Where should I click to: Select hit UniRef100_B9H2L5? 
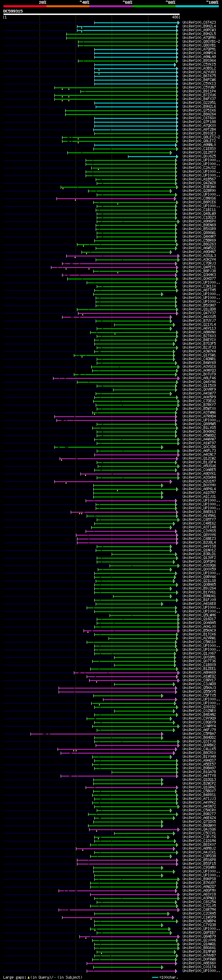point(199,34)
